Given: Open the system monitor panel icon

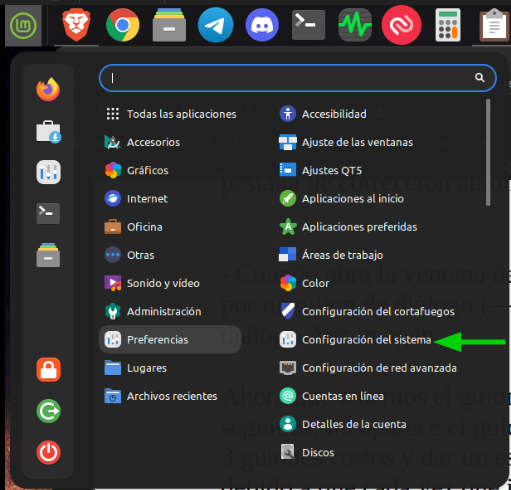Looking at the screenshot, I should click(x=355, y=25).
